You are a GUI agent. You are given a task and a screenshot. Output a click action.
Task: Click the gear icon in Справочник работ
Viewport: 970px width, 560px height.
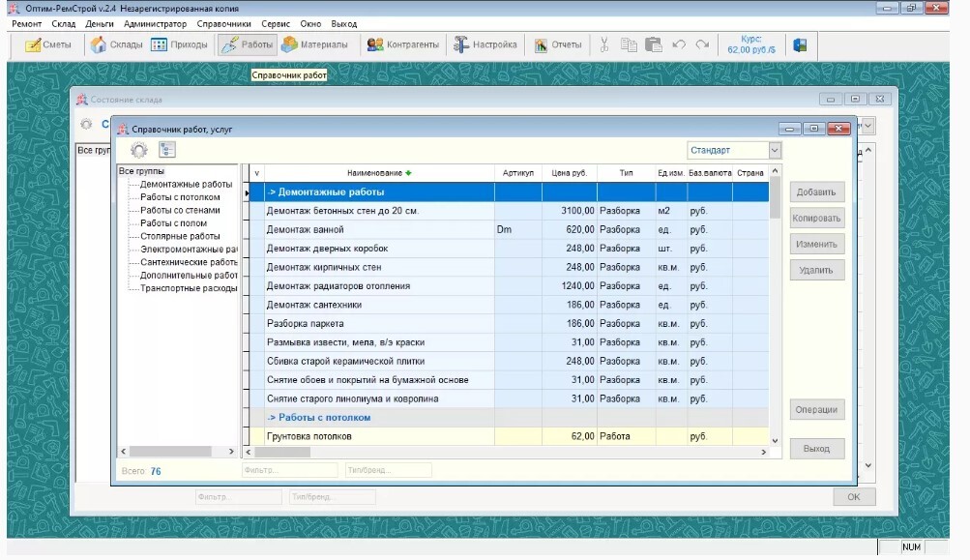tap(139, 150)
